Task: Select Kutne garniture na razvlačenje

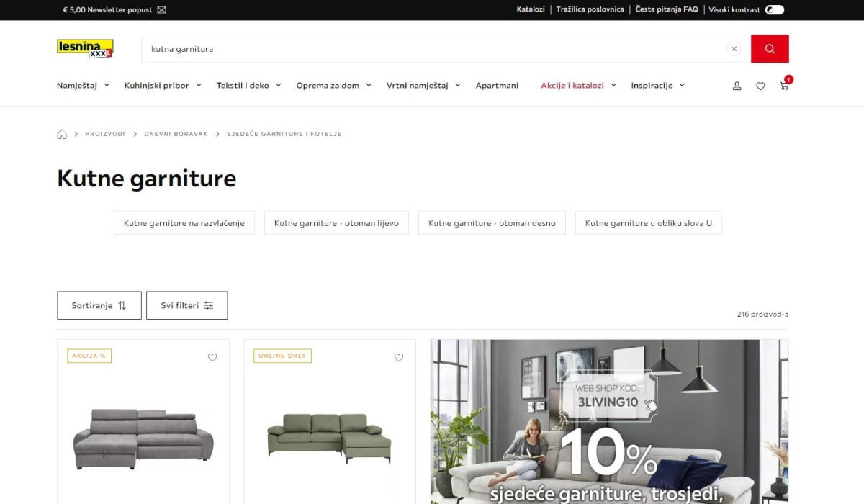Action: pyautogui.click(x=184, y=223)
